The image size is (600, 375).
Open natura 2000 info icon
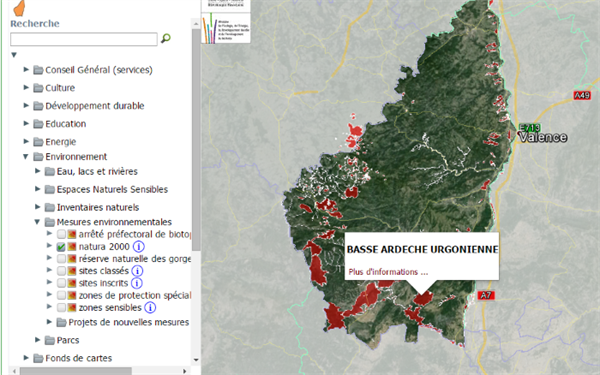point(139,246)
